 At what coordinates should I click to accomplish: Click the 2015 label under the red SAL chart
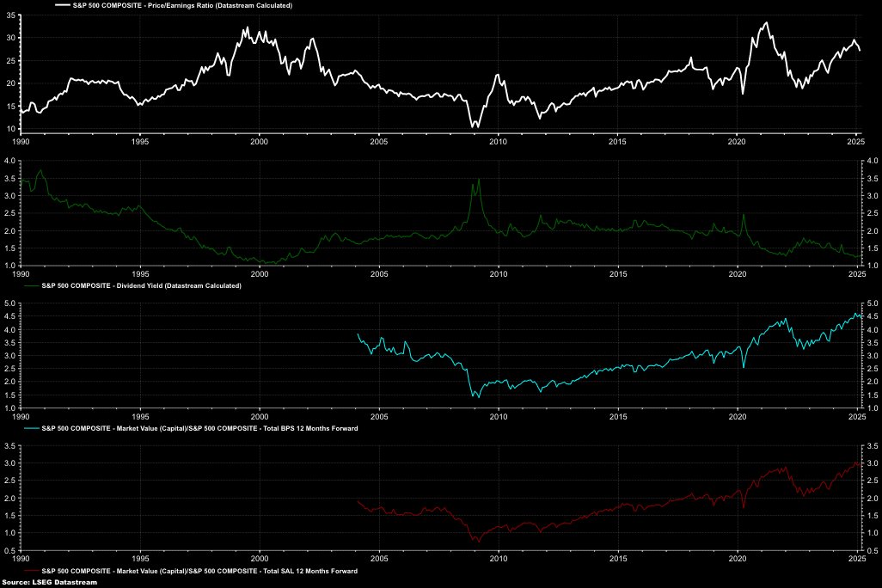[618, 559]
